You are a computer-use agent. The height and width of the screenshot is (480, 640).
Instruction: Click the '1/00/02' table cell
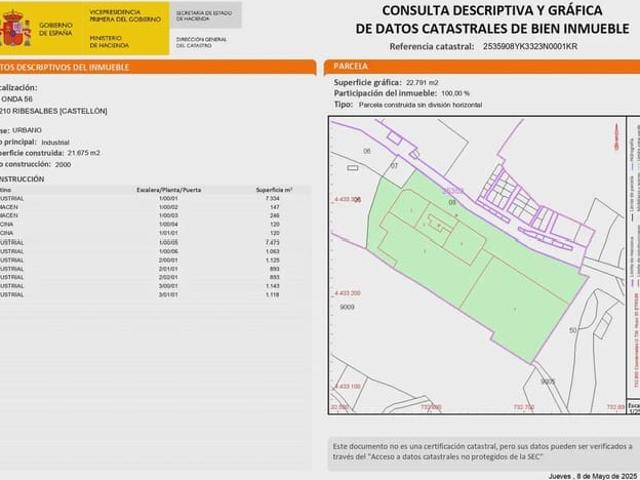point(169,207)
